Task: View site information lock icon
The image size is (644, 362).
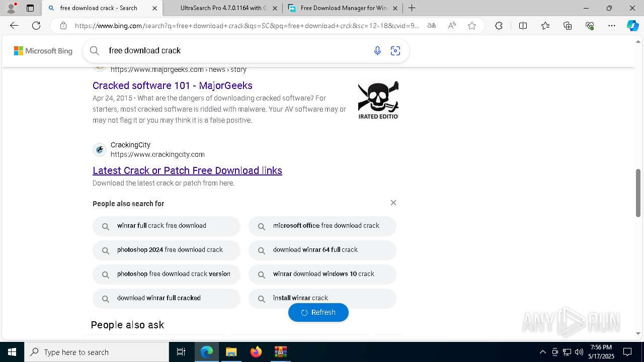Action: [x=63, y=26]
